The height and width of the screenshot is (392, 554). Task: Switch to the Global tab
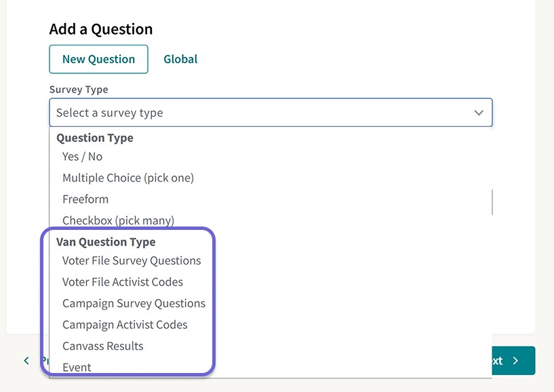[x=180, y=59]
